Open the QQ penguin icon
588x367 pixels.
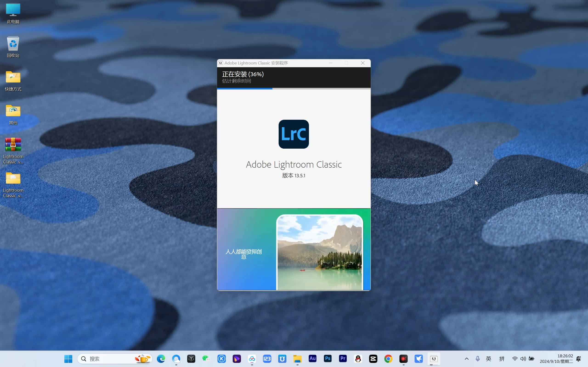(358, 359)
